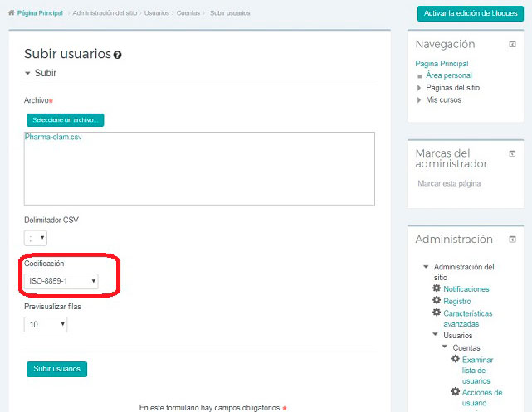Click the Mis cursos label
The image size is (532, 412).
point(443,100)
